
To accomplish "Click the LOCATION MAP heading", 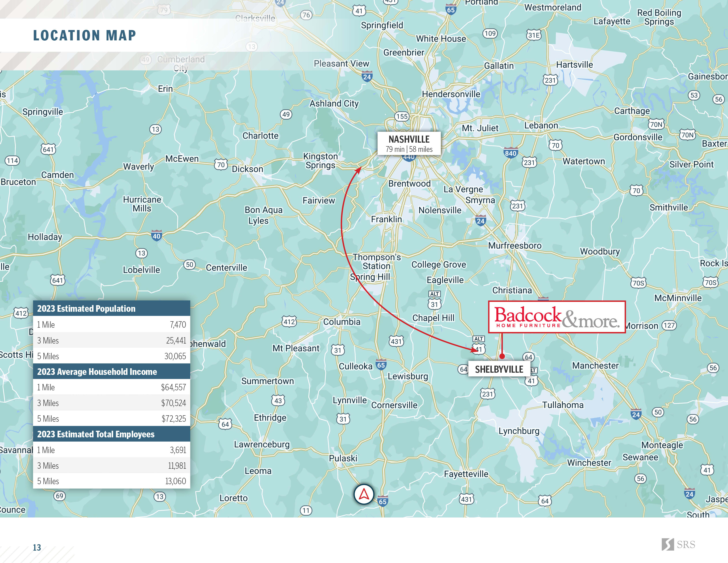I will [x=85, y=35].
